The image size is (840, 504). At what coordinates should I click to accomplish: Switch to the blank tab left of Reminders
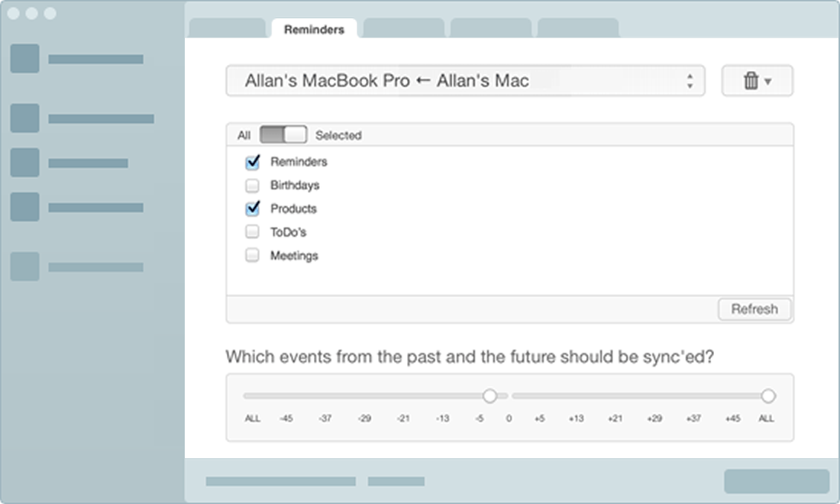click(227, 28)
